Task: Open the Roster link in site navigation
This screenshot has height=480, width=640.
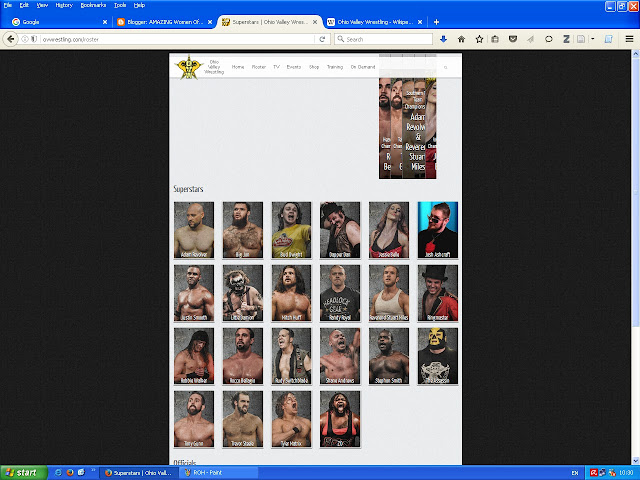Action: [259, 67]
